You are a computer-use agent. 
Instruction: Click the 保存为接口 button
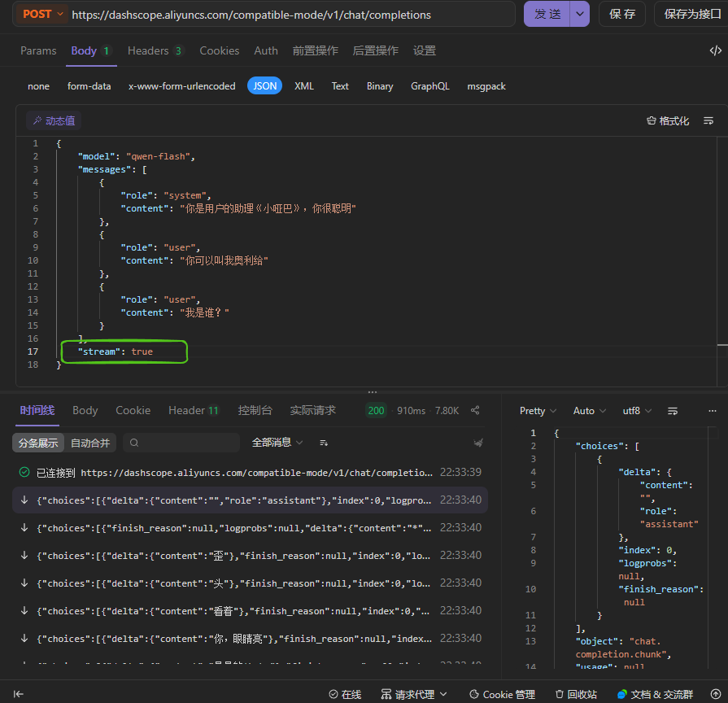[692, 14]
